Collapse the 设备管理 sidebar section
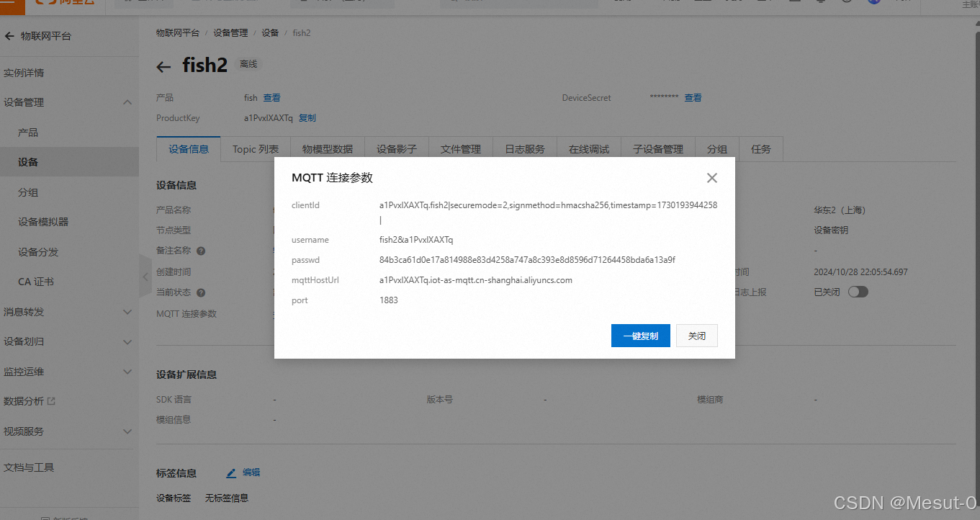 [127, 102]
